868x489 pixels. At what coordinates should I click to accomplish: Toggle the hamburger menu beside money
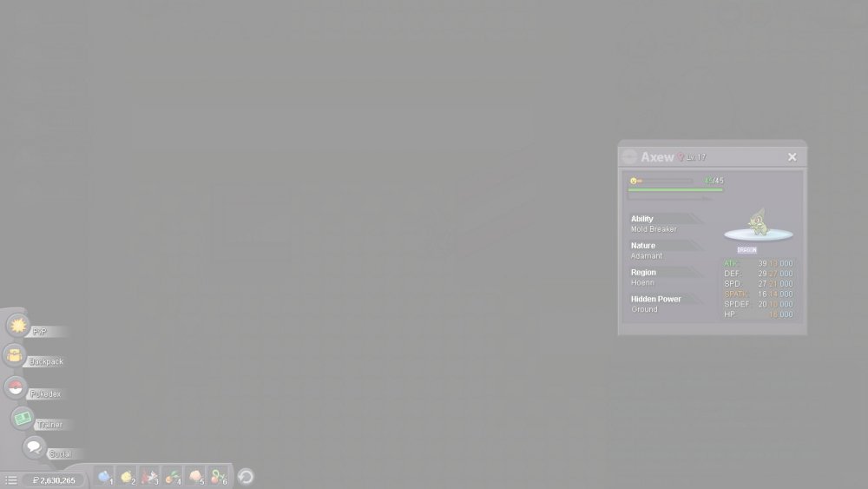11,480
